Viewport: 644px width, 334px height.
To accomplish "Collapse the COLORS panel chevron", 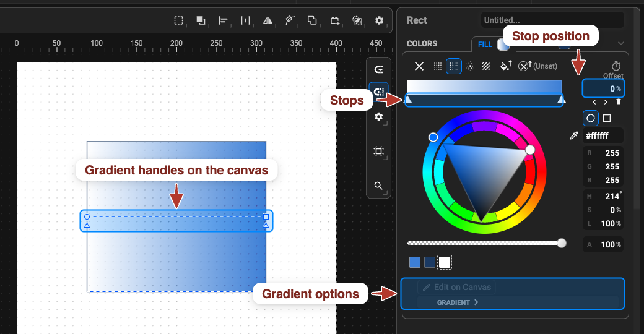I will (620, 43).
